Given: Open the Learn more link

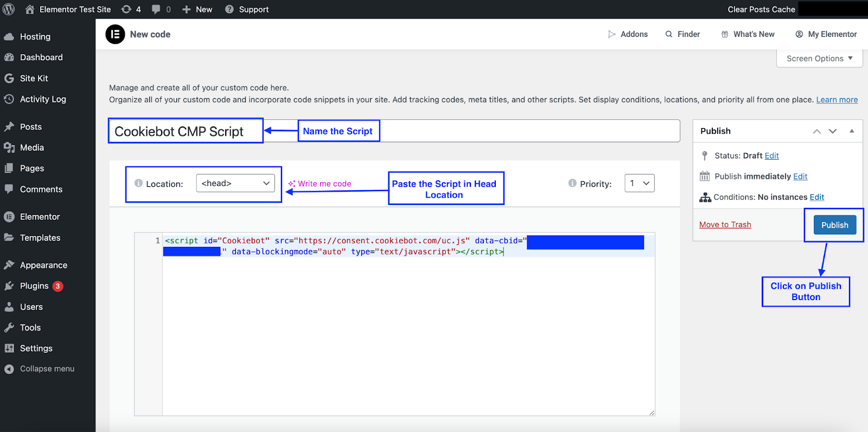Looking at the screenshot, I should 837,100.
